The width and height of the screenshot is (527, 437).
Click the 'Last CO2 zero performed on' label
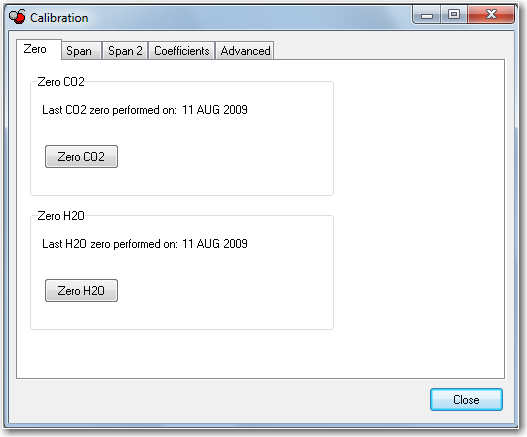[109, 110]
